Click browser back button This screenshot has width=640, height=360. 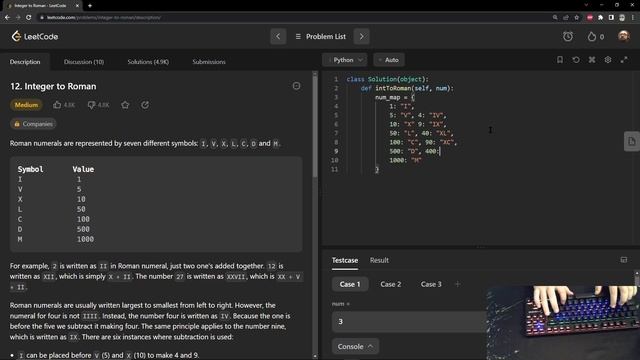(x=7, y=18)
